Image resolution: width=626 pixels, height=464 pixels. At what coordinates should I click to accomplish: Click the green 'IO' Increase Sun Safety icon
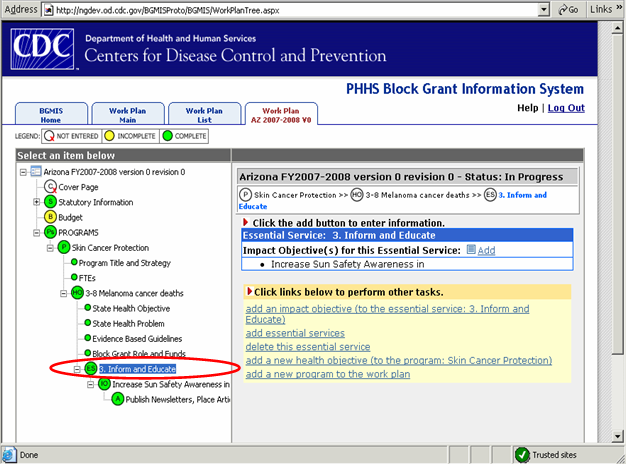click(x=104, y=384)
